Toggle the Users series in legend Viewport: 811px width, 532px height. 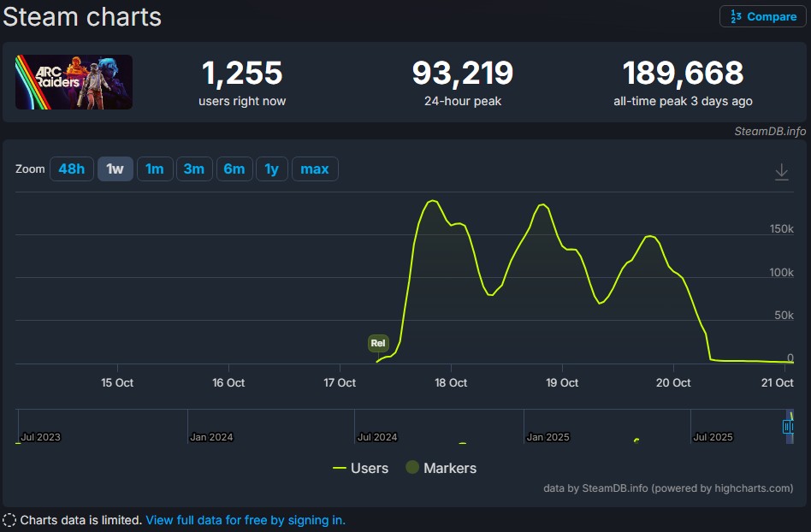tap(360, 468)
